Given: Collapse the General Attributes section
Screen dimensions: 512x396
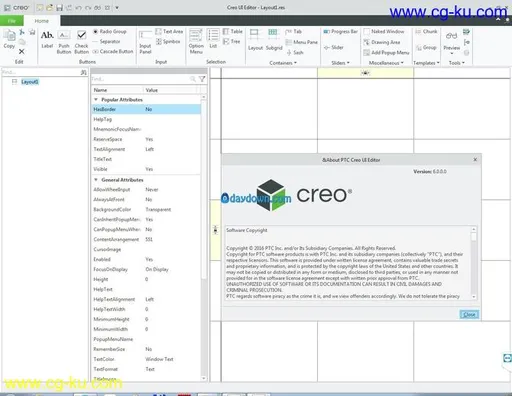Looking at the screenshot, I should coord(96,180).
